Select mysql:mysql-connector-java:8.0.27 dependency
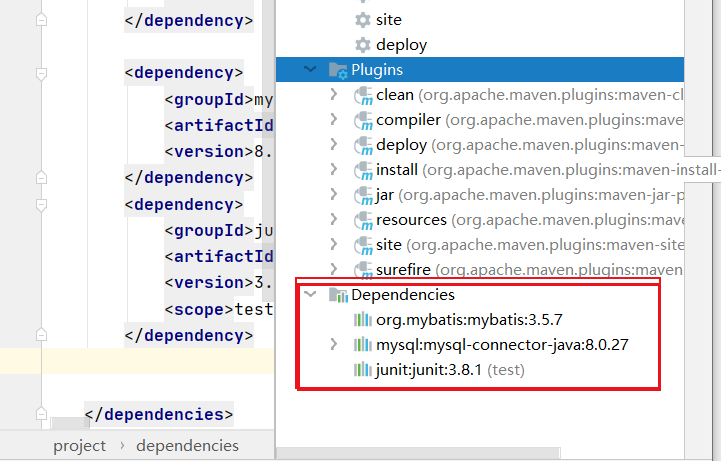 502,345
